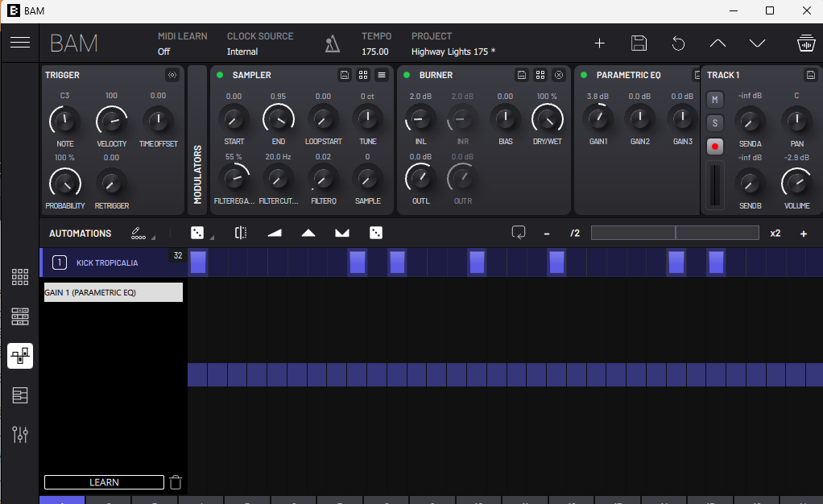Screen dimensions: 823x504
Task: Halve the length with /2 button
Action: pos(575,233)
